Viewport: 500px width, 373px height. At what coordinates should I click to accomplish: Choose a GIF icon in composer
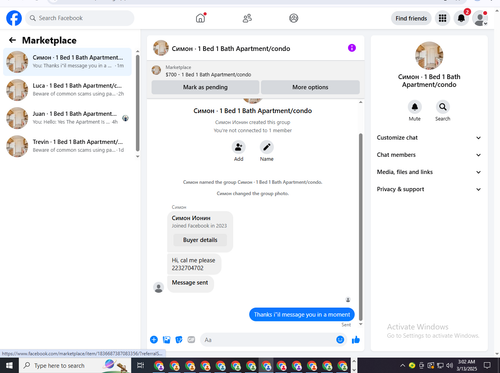[191, 340]
